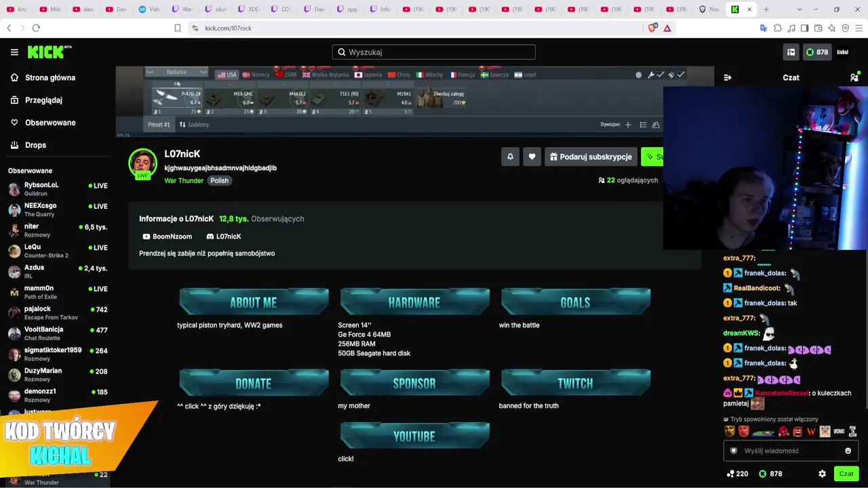
Task: Collapse the chat panel with the arrow icon
Action: (x=728, y=77)
